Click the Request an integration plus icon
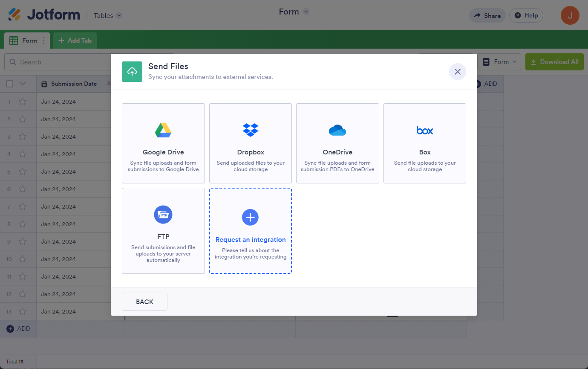The width and height of the screenshot is (588, 369). [251, 217]
